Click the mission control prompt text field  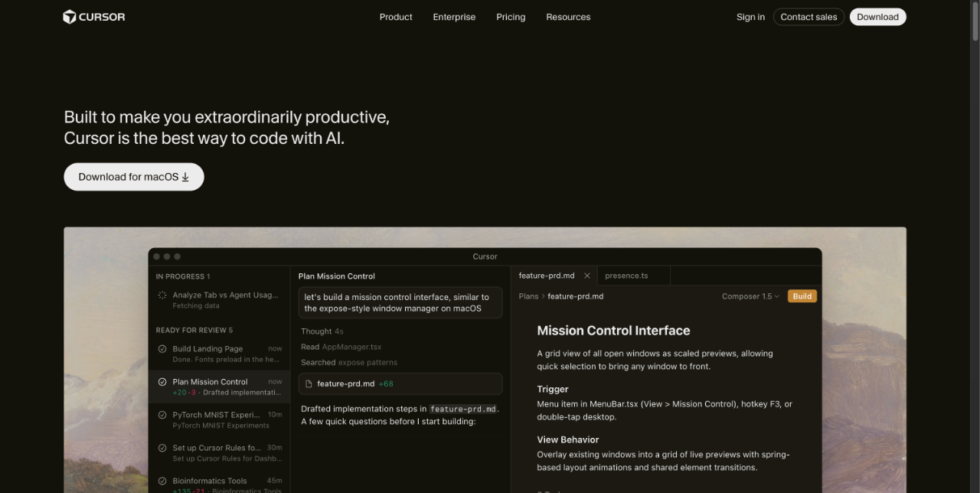[400, 302]
